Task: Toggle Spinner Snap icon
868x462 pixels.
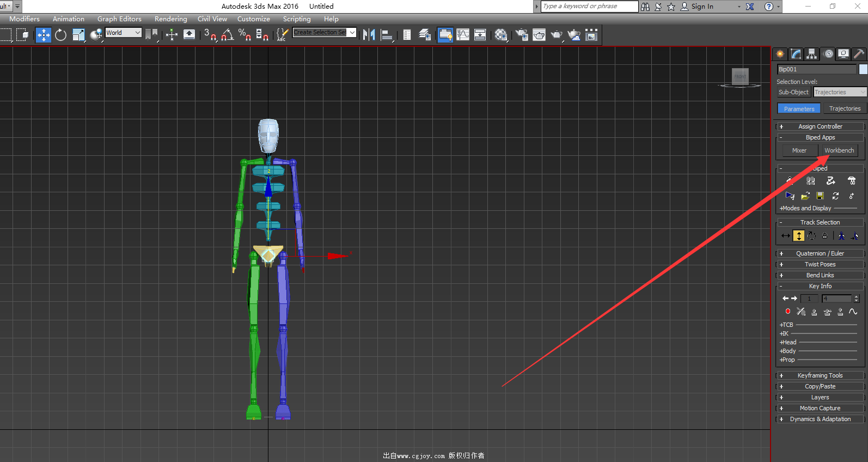Action: point(262,35)
